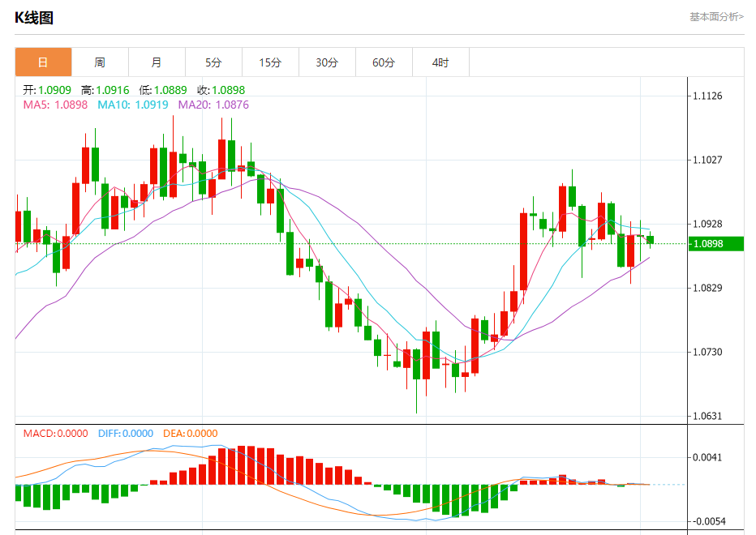Open the 60分 interval tab

(384, 62)
